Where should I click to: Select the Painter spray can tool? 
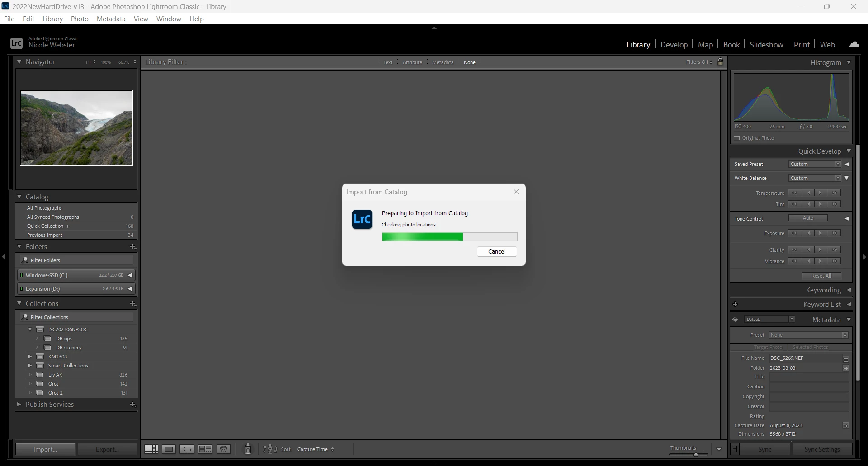tap(248, 449)
